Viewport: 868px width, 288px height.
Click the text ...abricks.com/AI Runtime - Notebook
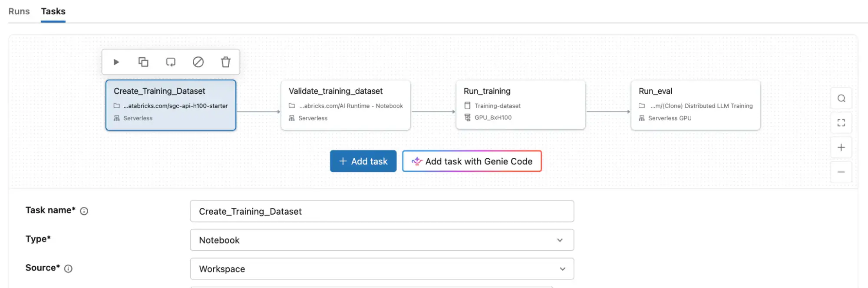pos(351,106)
